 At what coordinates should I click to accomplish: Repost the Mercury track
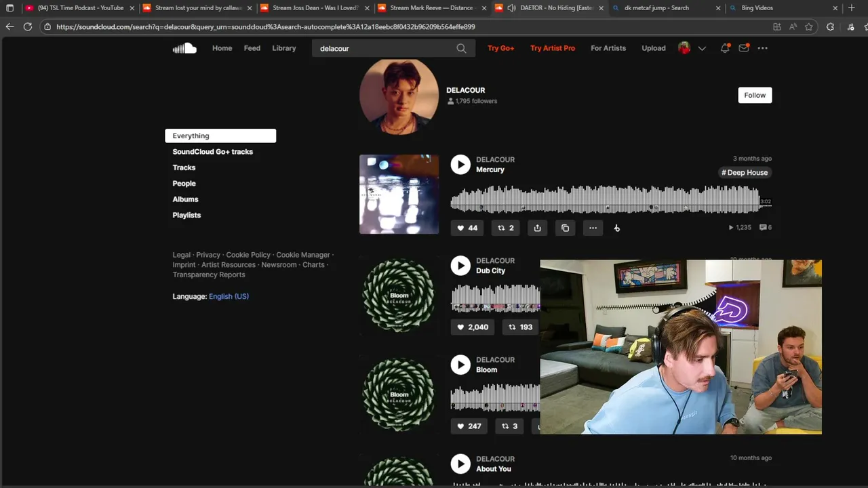506,228
